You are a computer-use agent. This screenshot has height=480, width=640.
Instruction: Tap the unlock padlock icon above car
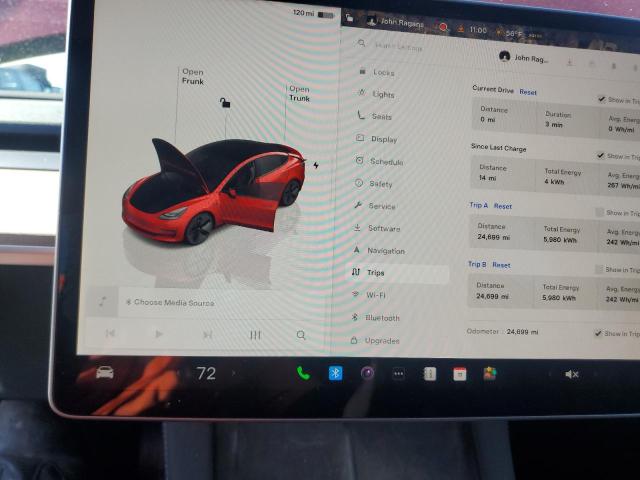point(225,102)
